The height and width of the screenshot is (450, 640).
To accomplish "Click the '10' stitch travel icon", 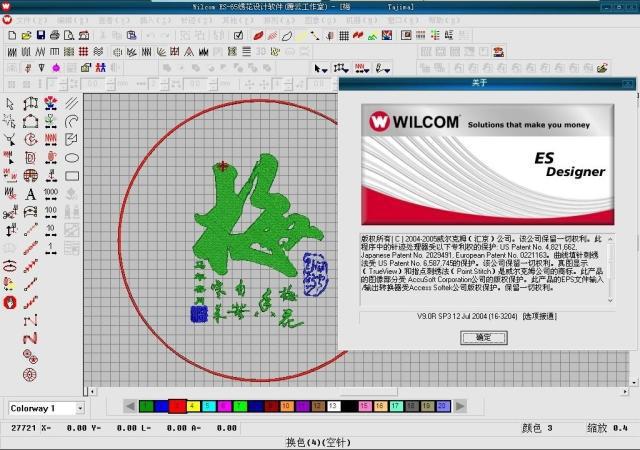I will pyautogui.click(x=51, y=230).
